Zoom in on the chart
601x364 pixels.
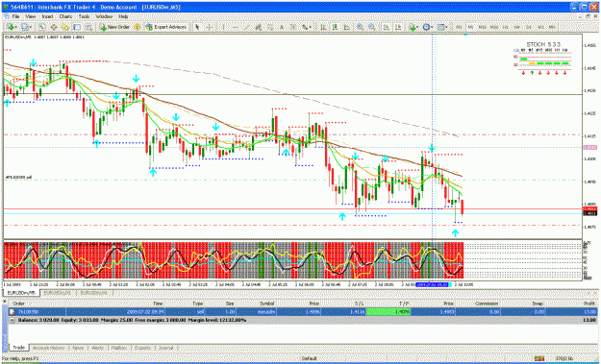click(x=361, y=27)
